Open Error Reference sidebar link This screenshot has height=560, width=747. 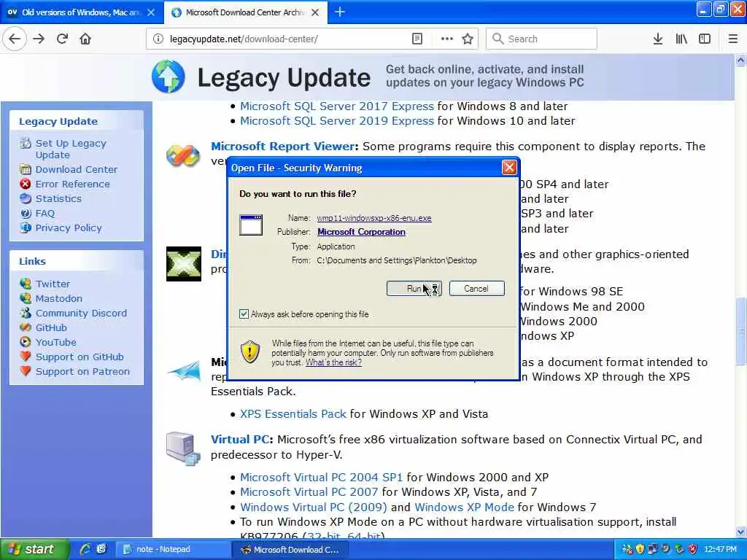pos(72,184)
